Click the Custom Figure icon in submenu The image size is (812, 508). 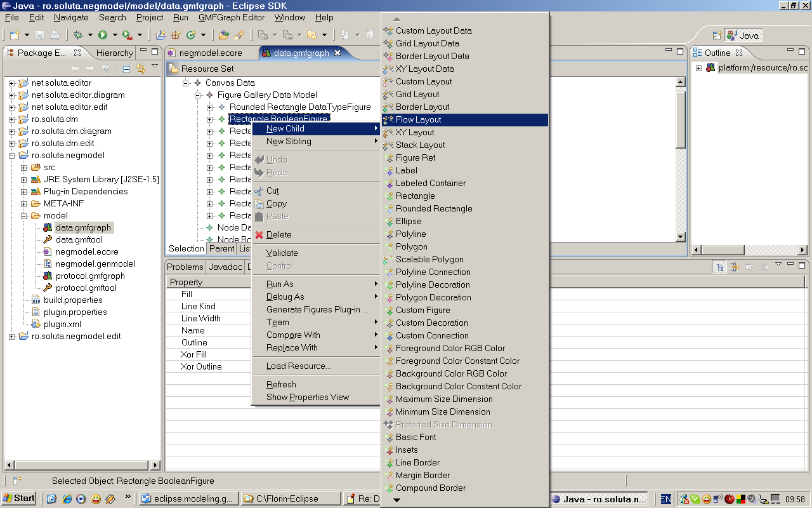(x=389, y=310)
